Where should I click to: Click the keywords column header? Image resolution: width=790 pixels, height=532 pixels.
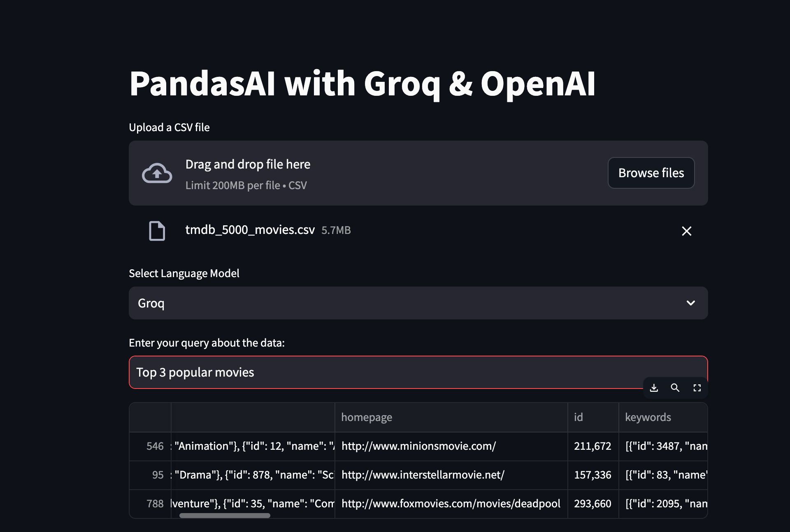click(x=648, y=417)
